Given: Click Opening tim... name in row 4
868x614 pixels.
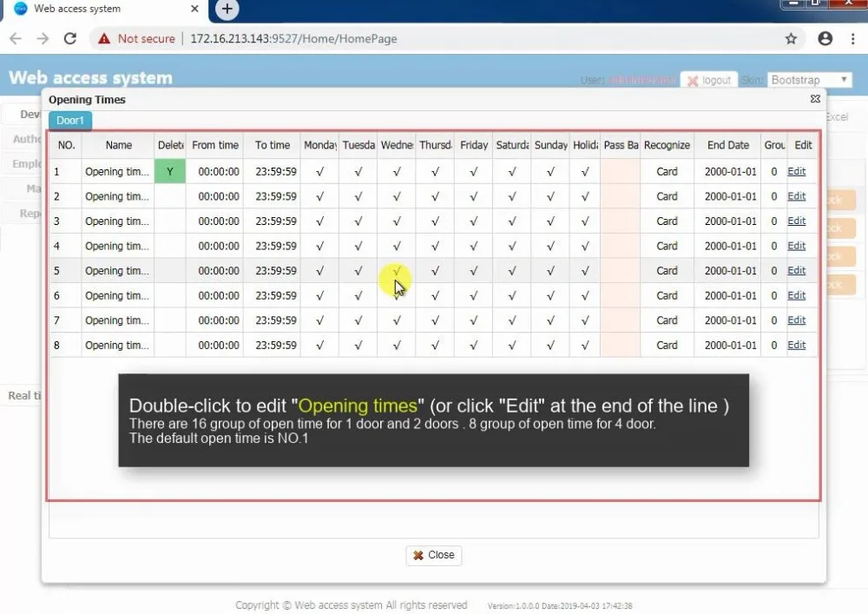Looking at the screenshot, I should (x=117, y=246).
